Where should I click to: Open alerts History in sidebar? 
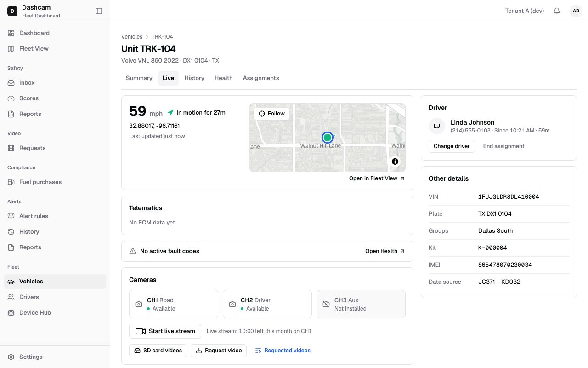click(55, 232)
